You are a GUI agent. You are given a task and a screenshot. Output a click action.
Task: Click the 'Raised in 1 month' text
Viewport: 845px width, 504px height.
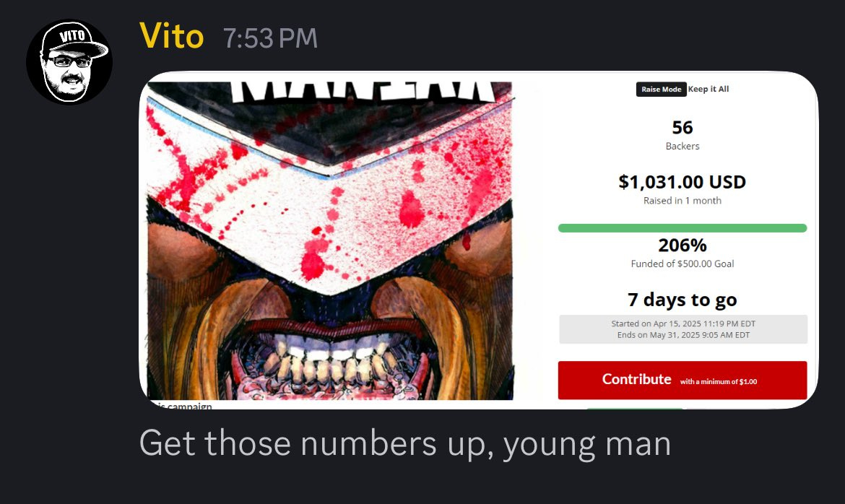pyautogui.click(x=682, y=201)
